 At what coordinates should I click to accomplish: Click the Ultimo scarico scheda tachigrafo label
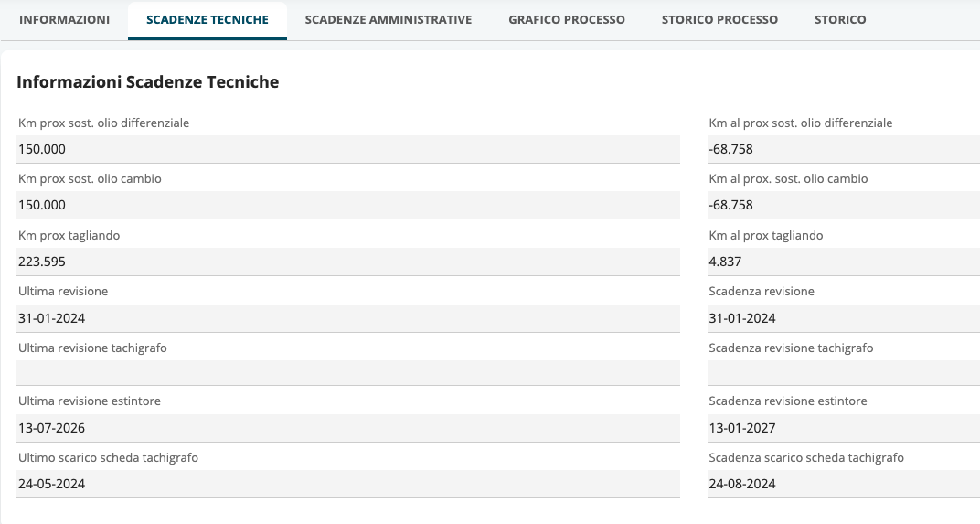[x=108, y=458]
